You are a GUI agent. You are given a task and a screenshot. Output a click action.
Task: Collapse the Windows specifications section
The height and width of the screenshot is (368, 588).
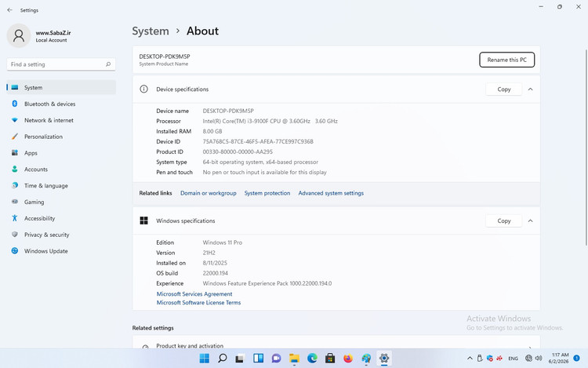point(530,221)
